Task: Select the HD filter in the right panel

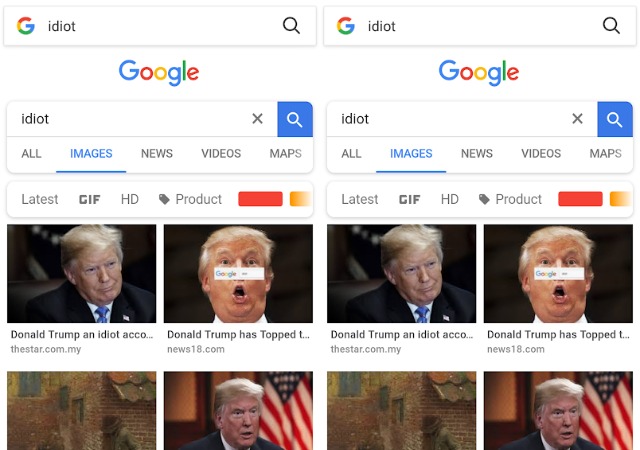Action: coord(450,199)
